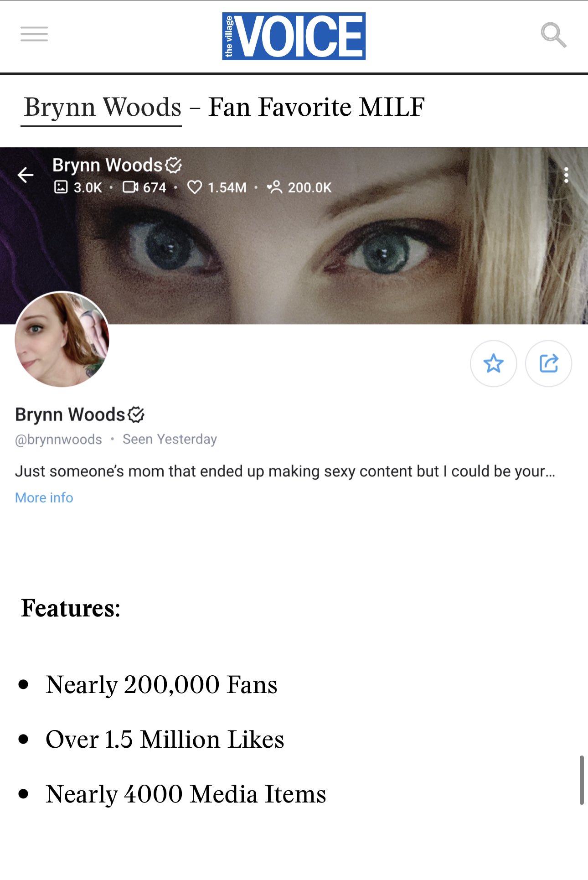Click the page scrollbar thumb
This screenshot has width=588, height=880.
[582, 780]
